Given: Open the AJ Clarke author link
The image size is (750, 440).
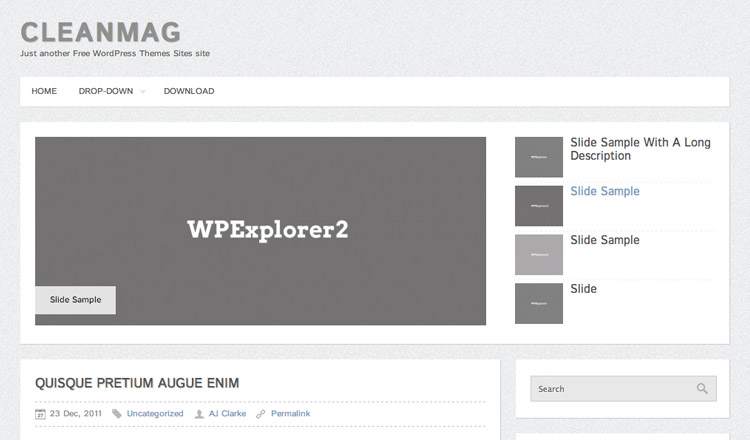Looking at the screenshot, I should pos(227,413).
